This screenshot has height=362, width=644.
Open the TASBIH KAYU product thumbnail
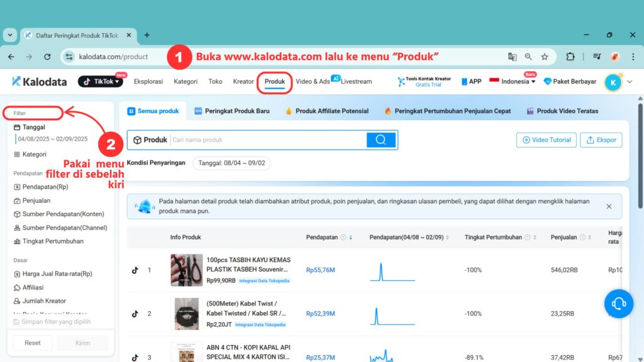186,270
